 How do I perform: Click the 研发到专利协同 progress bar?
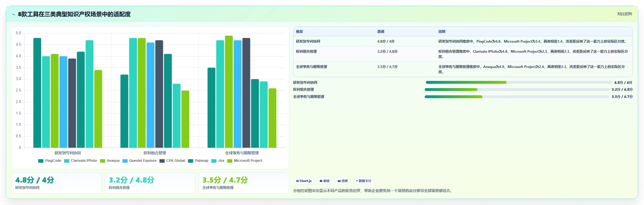pyautogui.click(x=519, y=82)
